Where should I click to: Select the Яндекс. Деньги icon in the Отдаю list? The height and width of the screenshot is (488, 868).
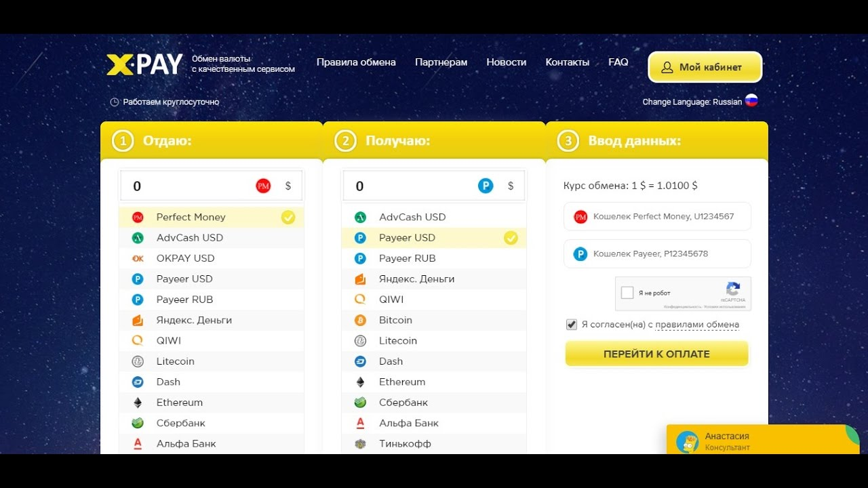[138, 320]
